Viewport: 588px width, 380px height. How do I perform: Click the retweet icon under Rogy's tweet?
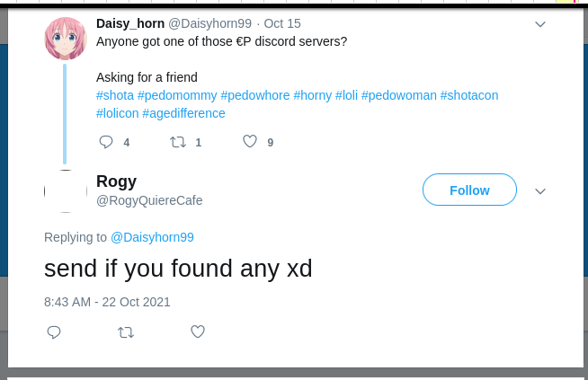pyautogui.click(x=126, y=332)
